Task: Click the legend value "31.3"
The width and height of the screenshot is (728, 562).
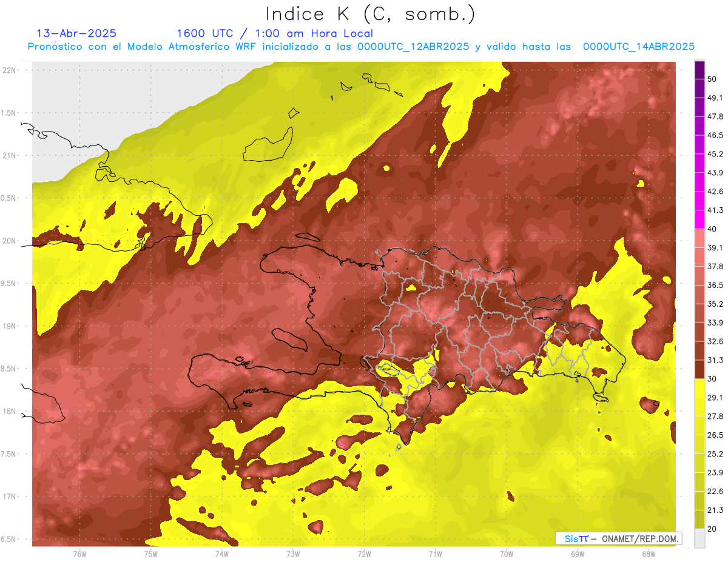Action: [x=715, y=360]
